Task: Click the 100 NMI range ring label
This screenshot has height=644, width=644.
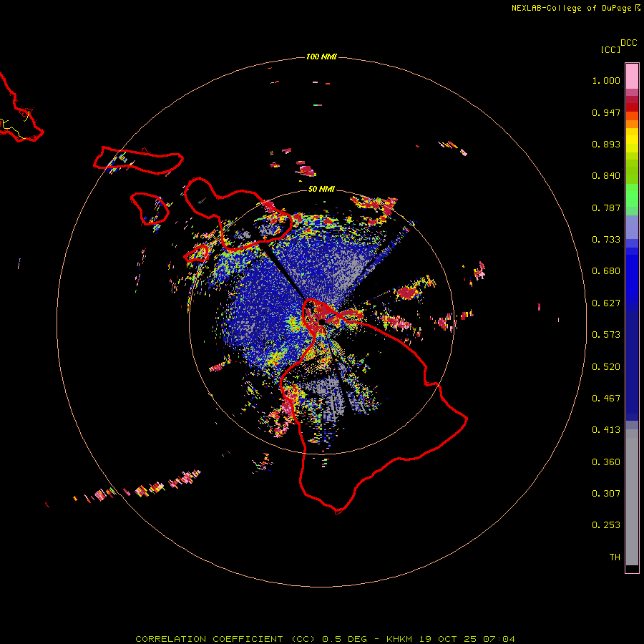Action: pos(321,57)
